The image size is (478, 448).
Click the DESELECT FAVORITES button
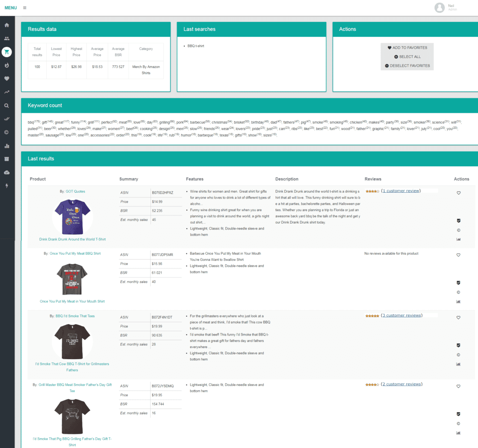407,66
